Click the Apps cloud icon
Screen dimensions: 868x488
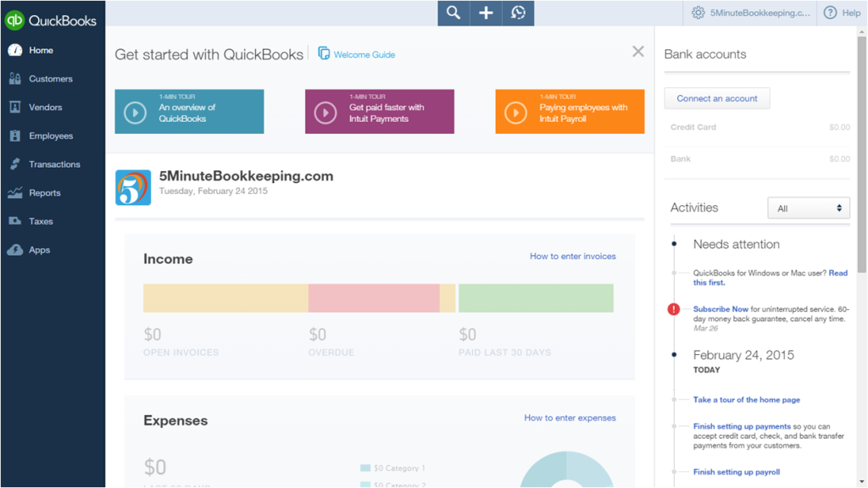click(x=15, y=250)
